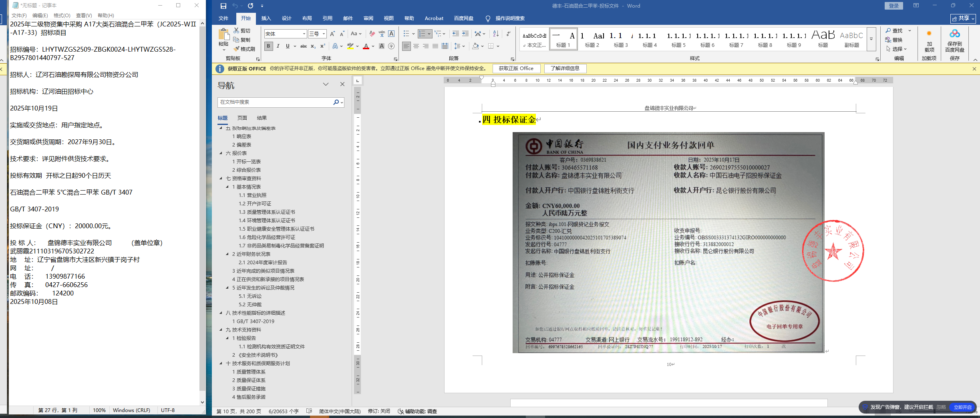Toggle track changes status (修订: 关闭)
Image resolution: width=980 pixels, height=418 pixels.
click(379, 411)
